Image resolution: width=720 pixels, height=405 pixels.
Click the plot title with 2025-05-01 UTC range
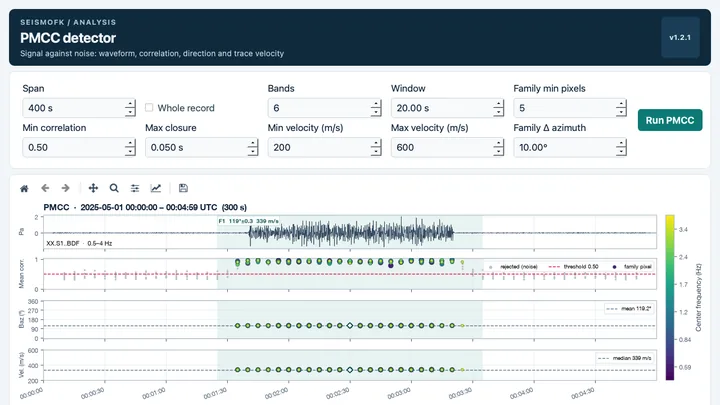(x=145, y=208)
